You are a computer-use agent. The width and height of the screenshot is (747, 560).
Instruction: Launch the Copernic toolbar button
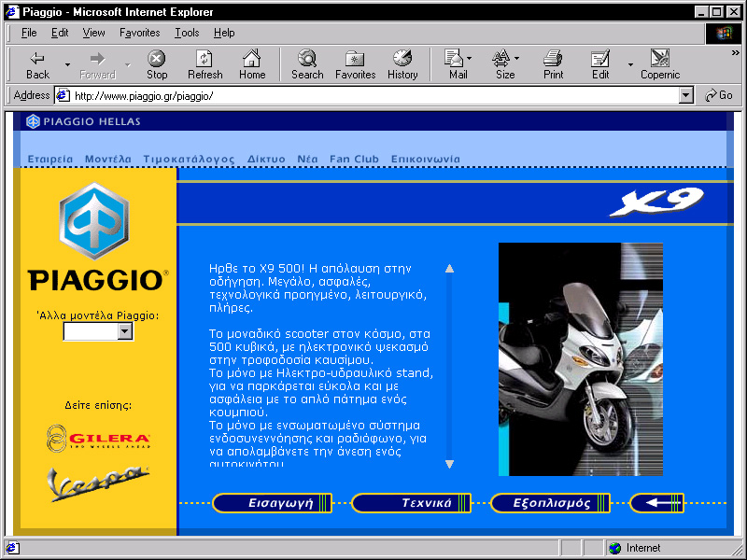660,65
